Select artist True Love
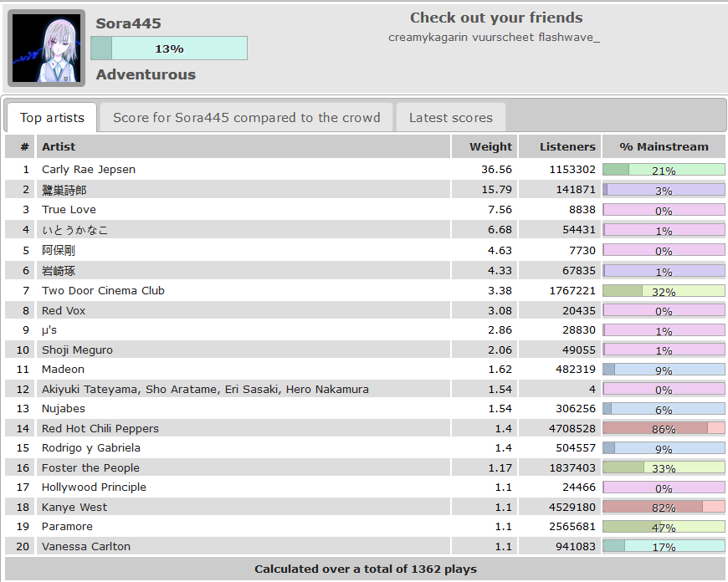The height and width of the screenshot is (582, 728). [69, 209]
